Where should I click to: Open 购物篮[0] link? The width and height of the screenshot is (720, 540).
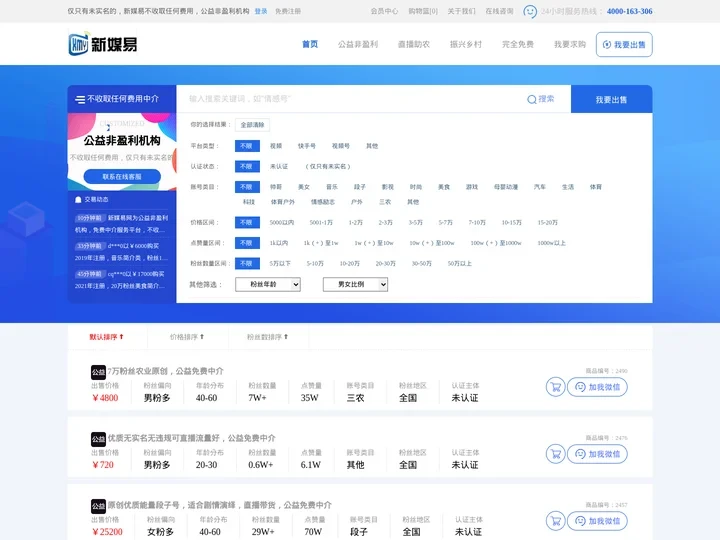423,11
